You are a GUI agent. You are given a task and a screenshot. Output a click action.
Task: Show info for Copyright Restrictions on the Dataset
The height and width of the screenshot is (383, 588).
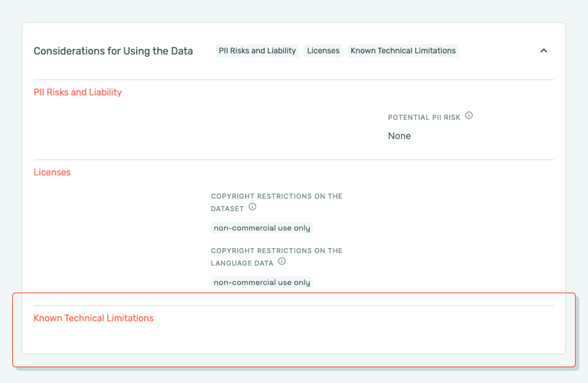(x=252, y=207)
